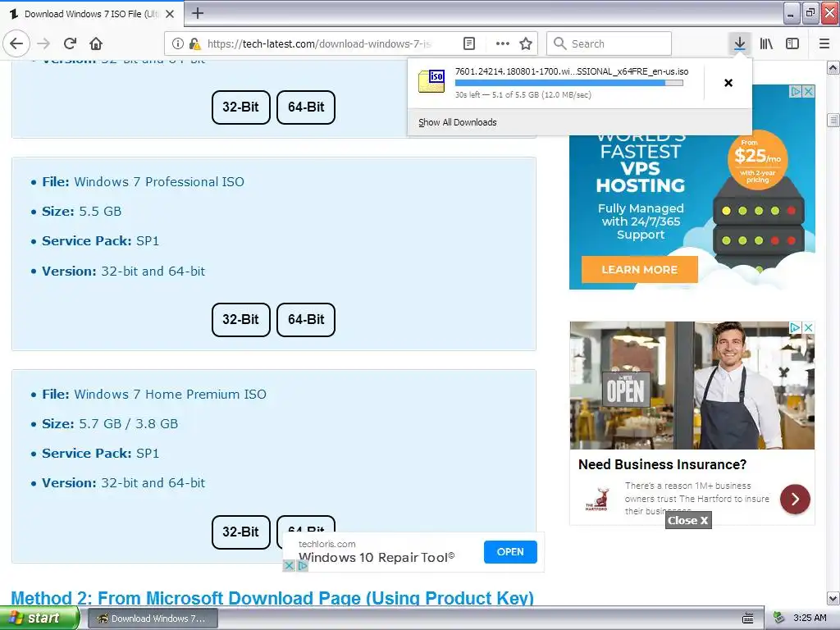The image size is (840, 630).
Task: Open the Firefox hamburger menu
Action: click(824, 44)
